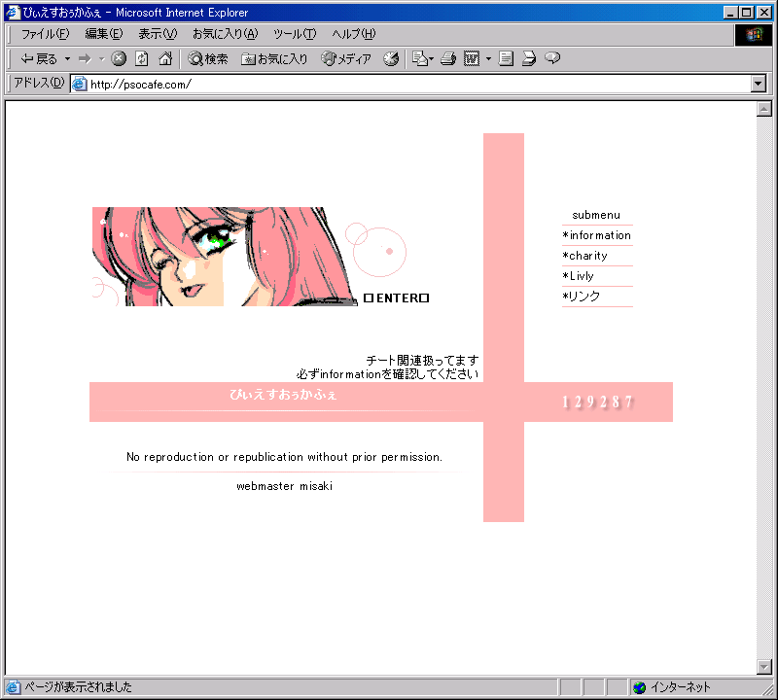Click the ENTER link
778x700 pixels.
coord(397,297)
